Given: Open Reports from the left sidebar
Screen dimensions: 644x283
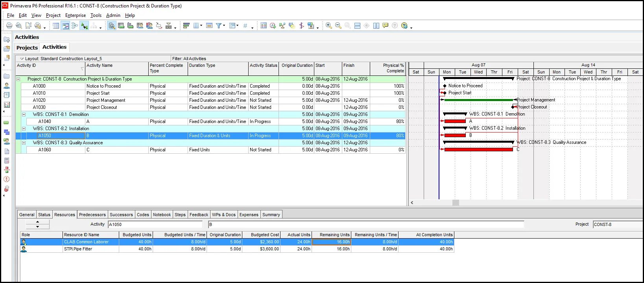Looking at the screenshot, I should point(7,95).
